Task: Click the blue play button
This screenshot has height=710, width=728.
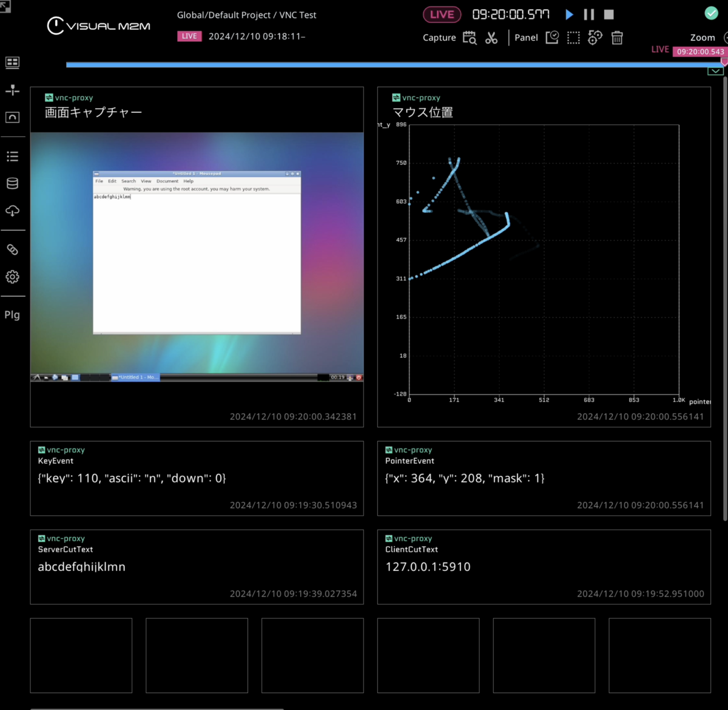Action: 569,14
